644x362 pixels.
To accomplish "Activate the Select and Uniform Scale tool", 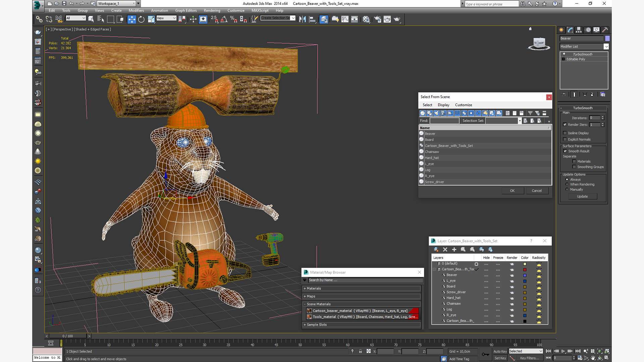I will [x=151, y=19].
